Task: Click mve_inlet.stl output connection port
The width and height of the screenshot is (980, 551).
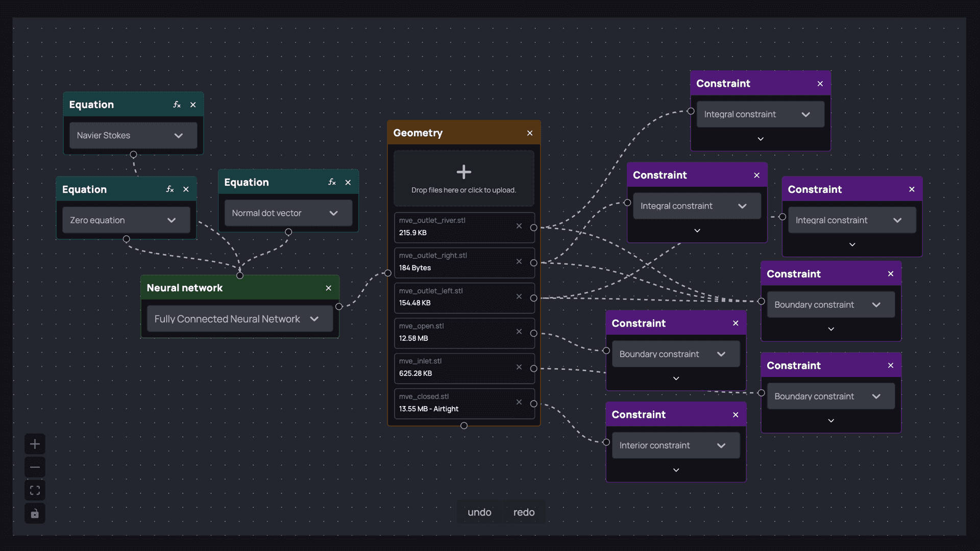Action: (x=533, y=368)
